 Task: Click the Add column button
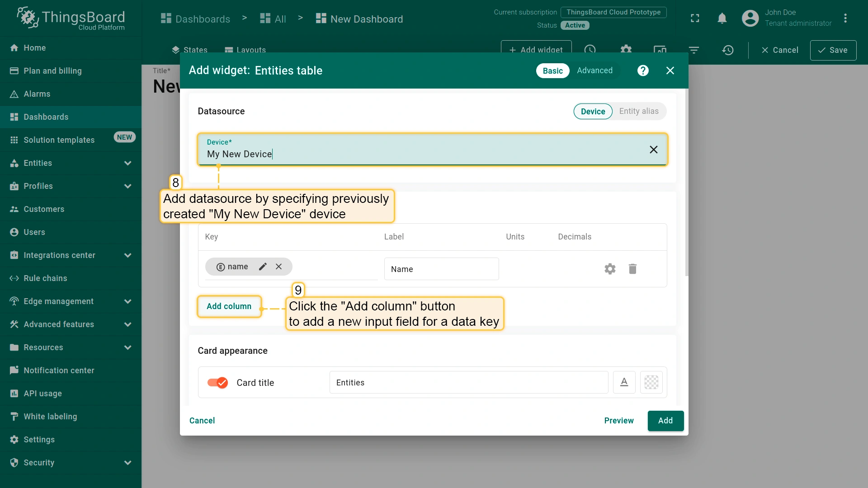(x=229, y=306)
